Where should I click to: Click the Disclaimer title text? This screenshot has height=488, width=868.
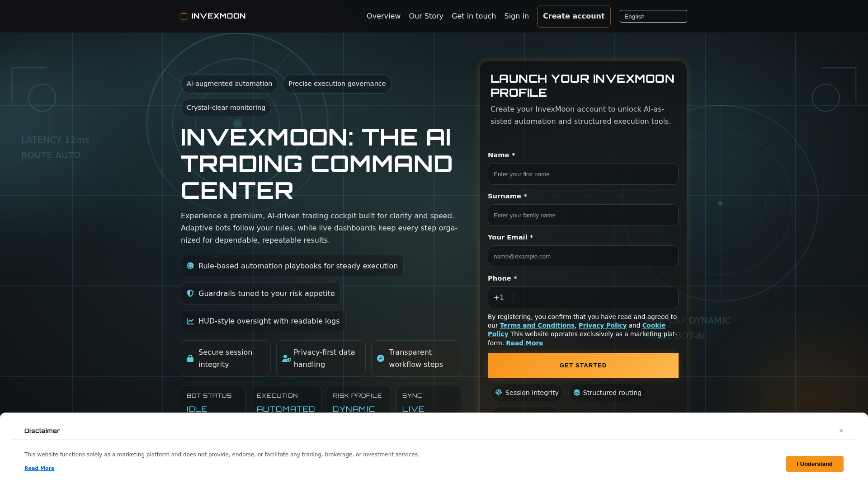pos(42,431)
